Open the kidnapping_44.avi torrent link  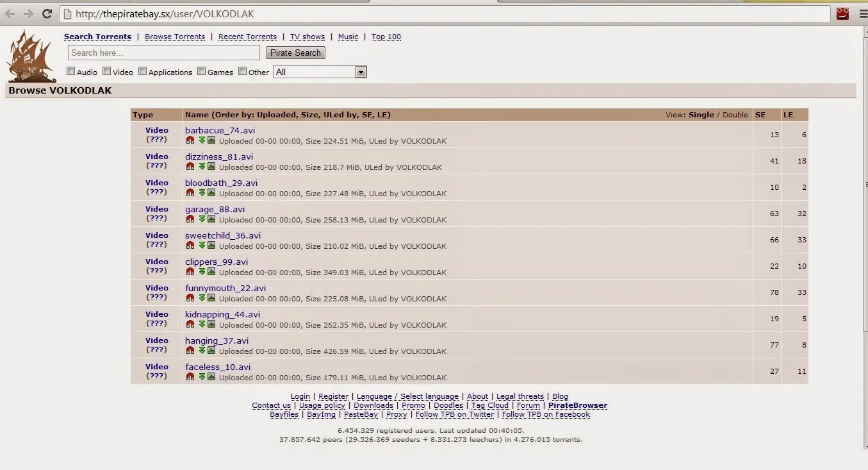(x=222, y=314)
